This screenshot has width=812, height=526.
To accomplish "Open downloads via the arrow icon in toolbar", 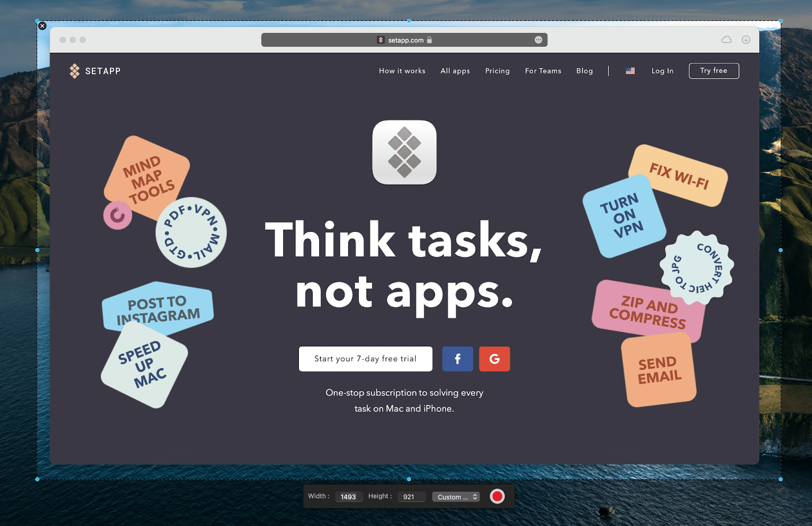I will 745,39.
